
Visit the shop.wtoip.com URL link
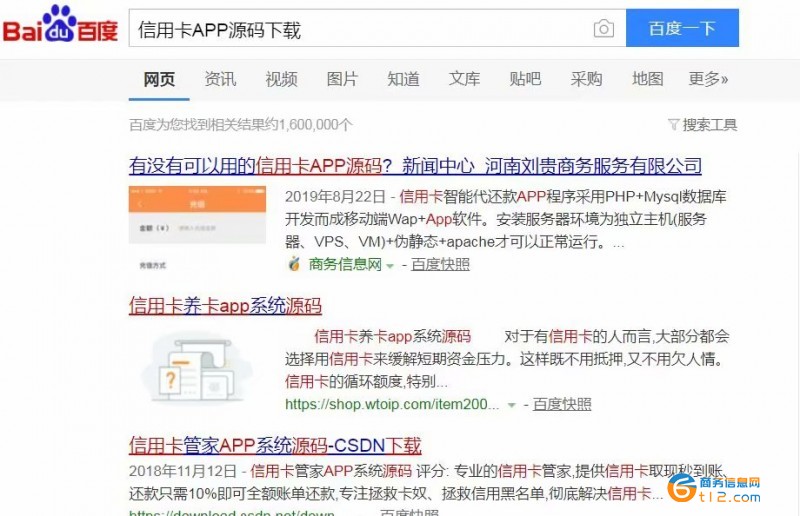click(392, 404)
